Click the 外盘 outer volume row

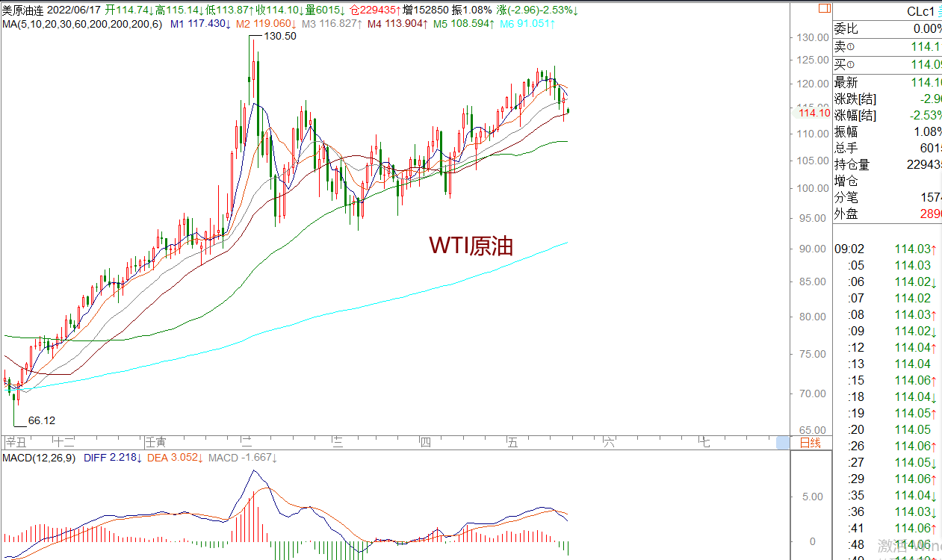[x=887, y=214]
